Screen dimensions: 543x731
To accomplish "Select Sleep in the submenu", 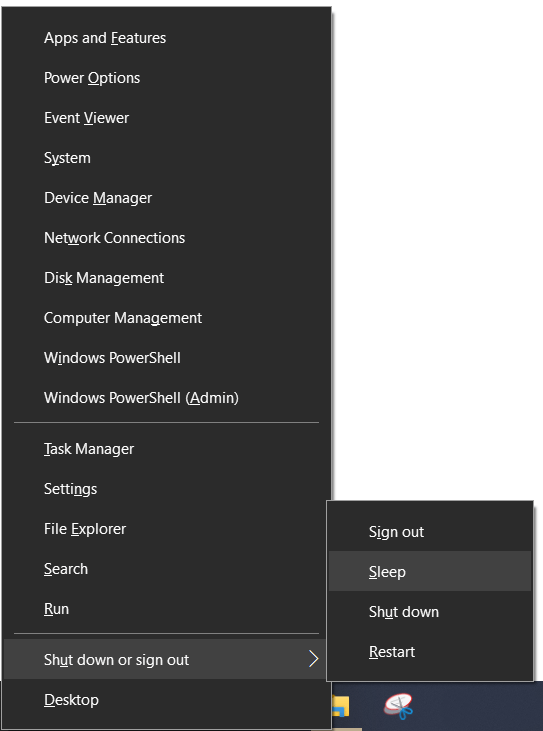I will pyautogui.click(x=430, y=572).
